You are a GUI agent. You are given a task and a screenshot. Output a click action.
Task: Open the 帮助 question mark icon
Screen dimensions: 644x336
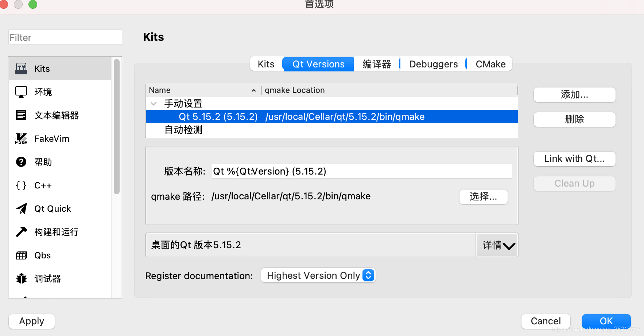click(21, 162)
